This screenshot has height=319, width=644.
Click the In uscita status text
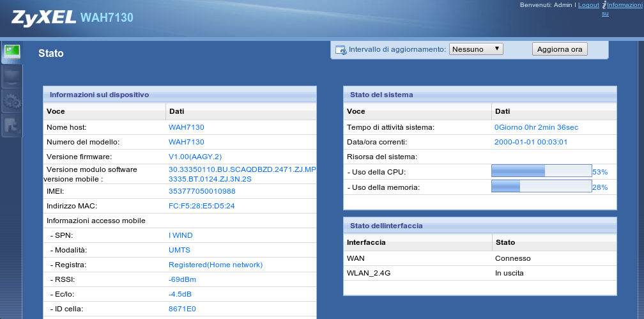pyautogui.click(x=509, y=273)
